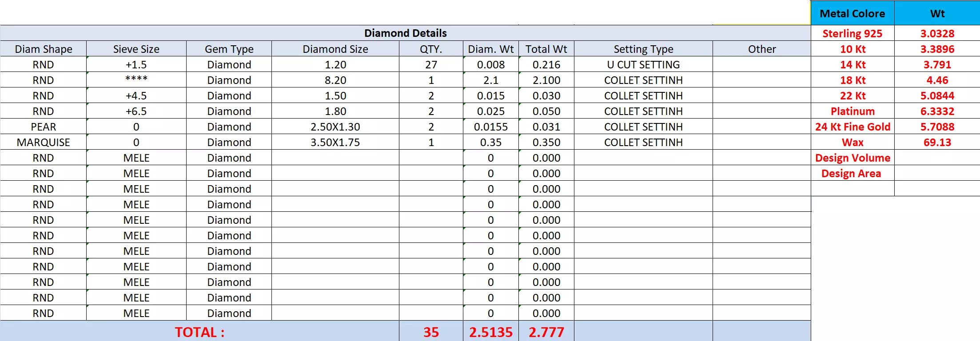Click the 'Setting Type' column header
The height and width of the screenshot is (341, 980).
[644, 49]
